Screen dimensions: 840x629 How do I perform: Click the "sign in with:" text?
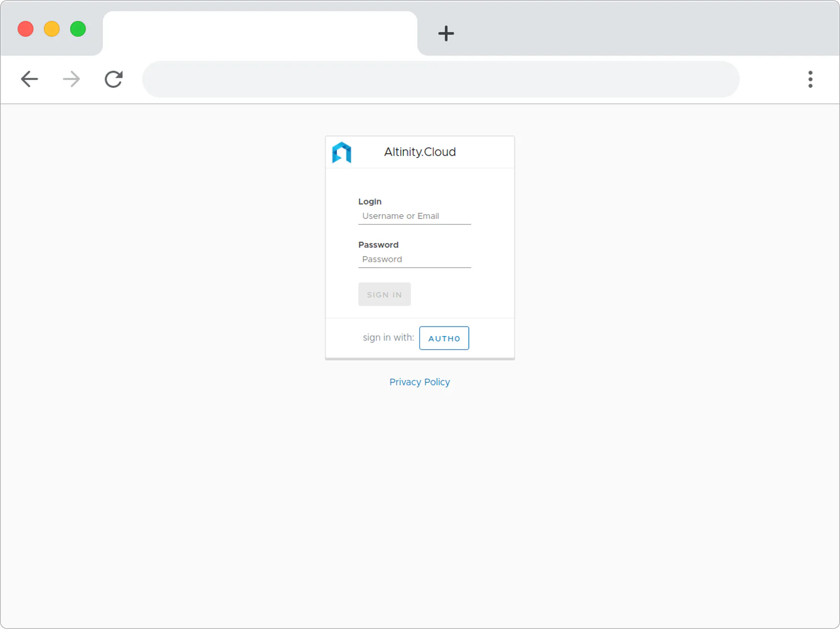(388, 338)
